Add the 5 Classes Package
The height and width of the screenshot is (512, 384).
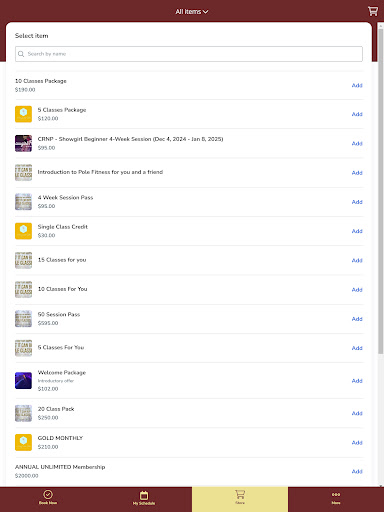357,114
